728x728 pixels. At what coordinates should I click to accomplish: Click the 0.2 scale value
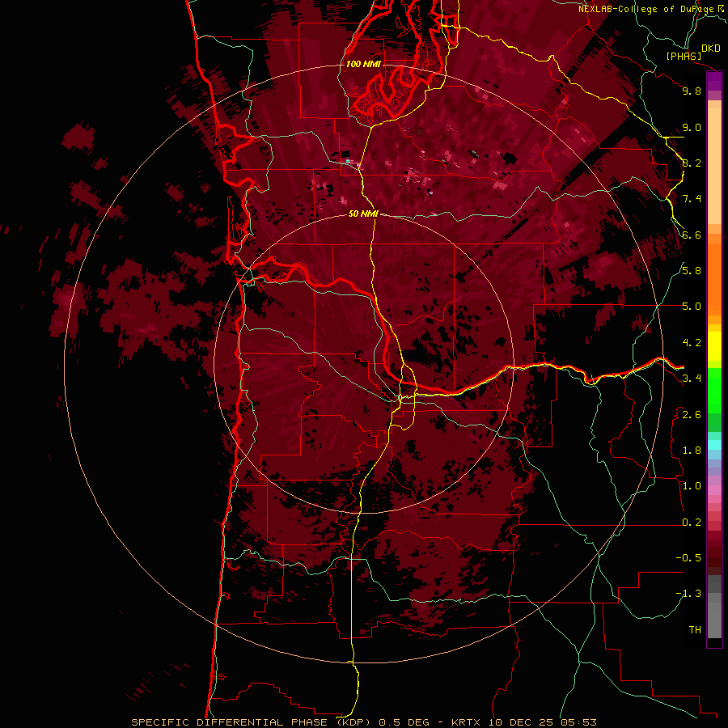point(692,523)
